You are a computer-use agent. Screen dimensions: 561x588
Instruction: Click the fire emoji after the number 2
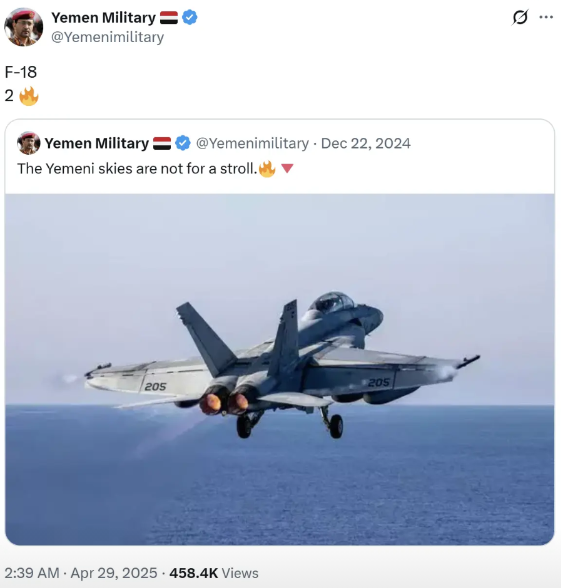tap(28, 96)
